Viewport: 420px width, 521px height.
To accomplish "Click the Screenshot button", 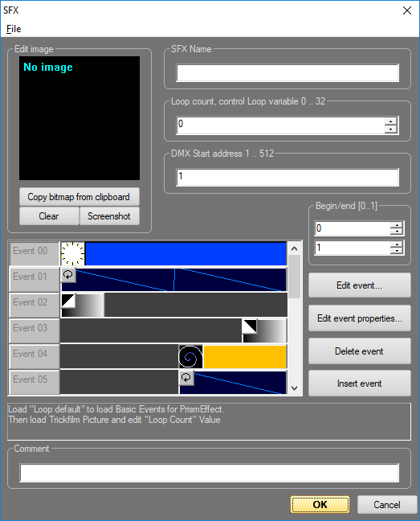I will click(x=109, y=216).
